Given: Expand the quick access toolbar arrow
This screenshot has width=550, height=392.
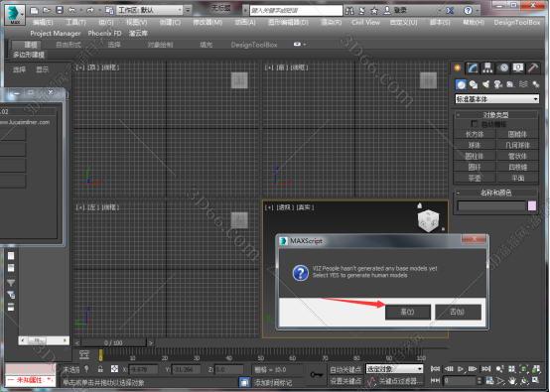Looking at the screenshot, I should pyautogui.click(x=188, y=10).
